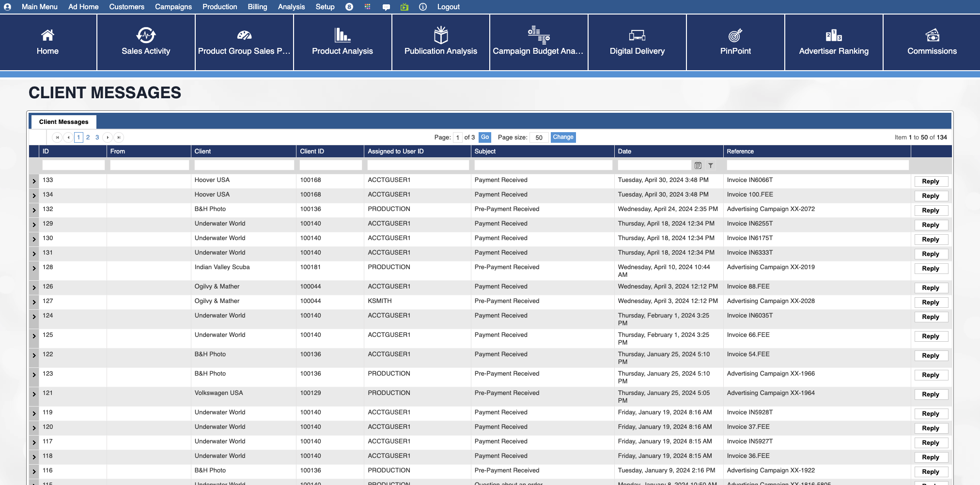Open the Commissions tile
980x485 pixels.
point(932,42)
